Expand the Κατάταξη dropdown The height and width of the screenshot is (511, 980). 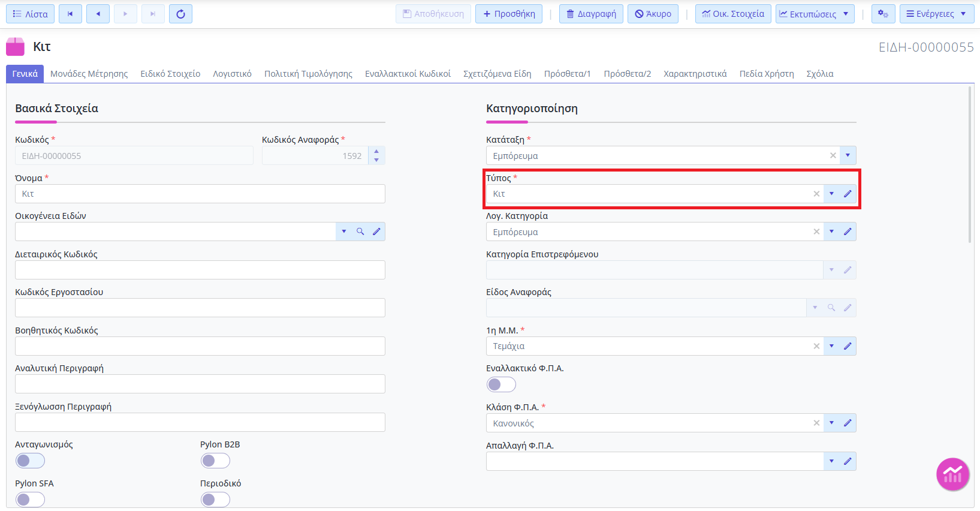(x=848, y=155)
